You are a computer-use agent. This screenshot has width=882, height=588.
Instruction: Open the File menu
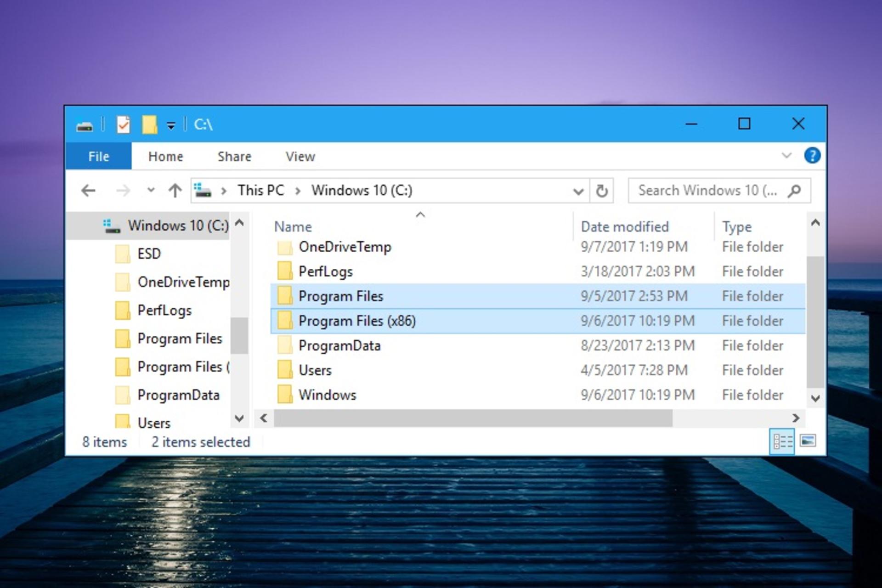pyautogui.click(x=98, y=156)
